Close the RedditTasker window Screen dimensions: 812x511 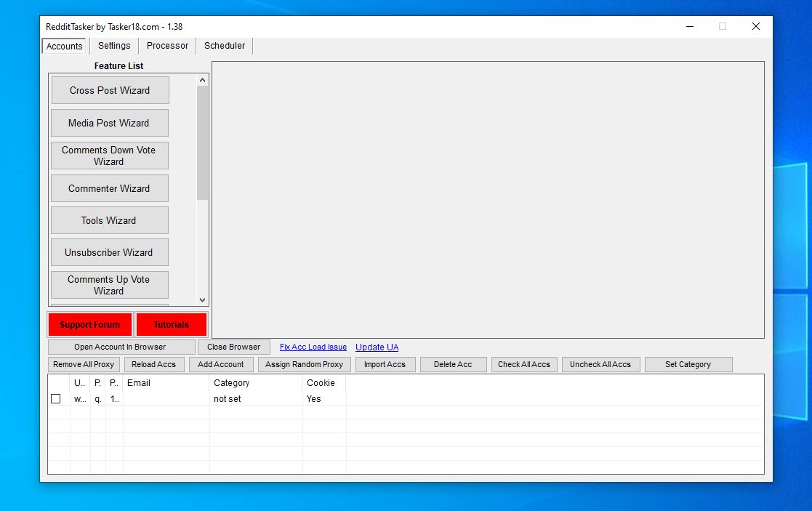tap(756, 26)
